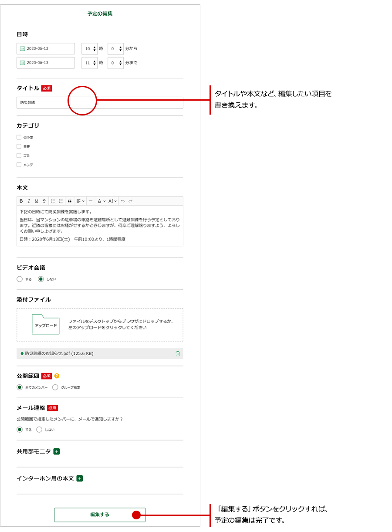Open the text alignment dropdown
Viewport: 392px width, 532px height.
pos(80,201)
